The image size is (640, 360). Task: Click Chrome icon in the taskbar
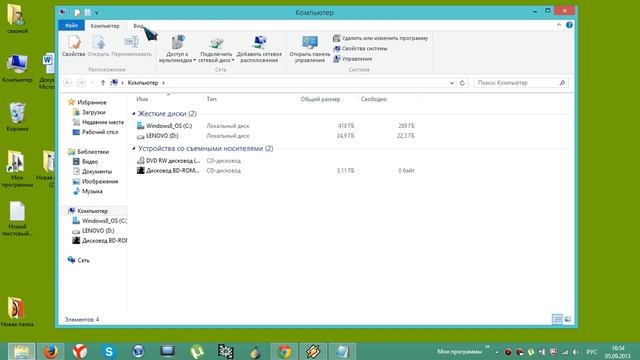(x=284, y=351)
